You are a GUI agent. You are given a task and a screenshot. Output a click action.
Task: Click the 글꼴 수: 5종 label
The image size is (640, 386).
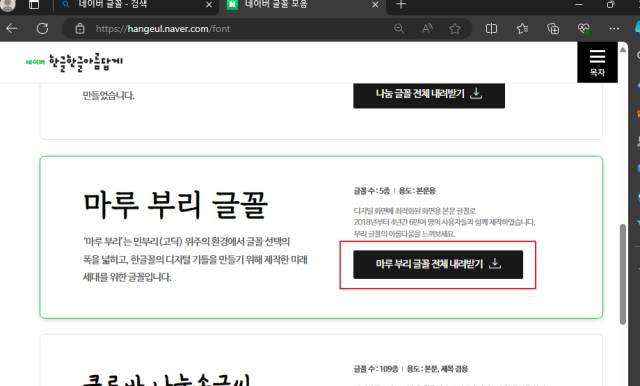[372, 191]
